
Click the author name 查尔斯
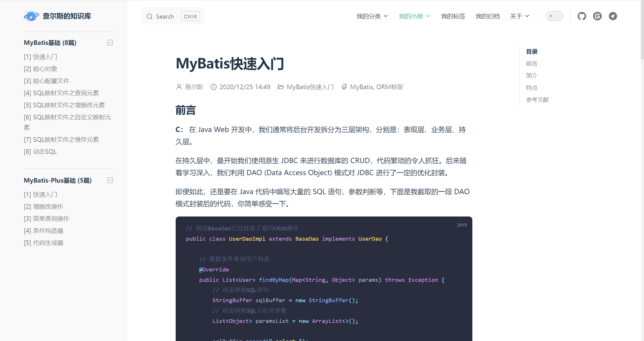[x=194, y=87]
